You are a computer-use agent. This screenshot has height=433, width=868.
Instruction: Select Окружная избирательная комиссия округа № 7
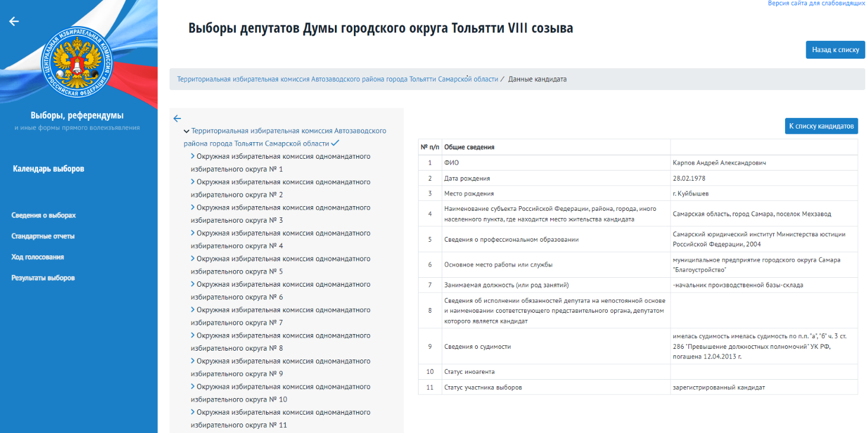point(280,316)
